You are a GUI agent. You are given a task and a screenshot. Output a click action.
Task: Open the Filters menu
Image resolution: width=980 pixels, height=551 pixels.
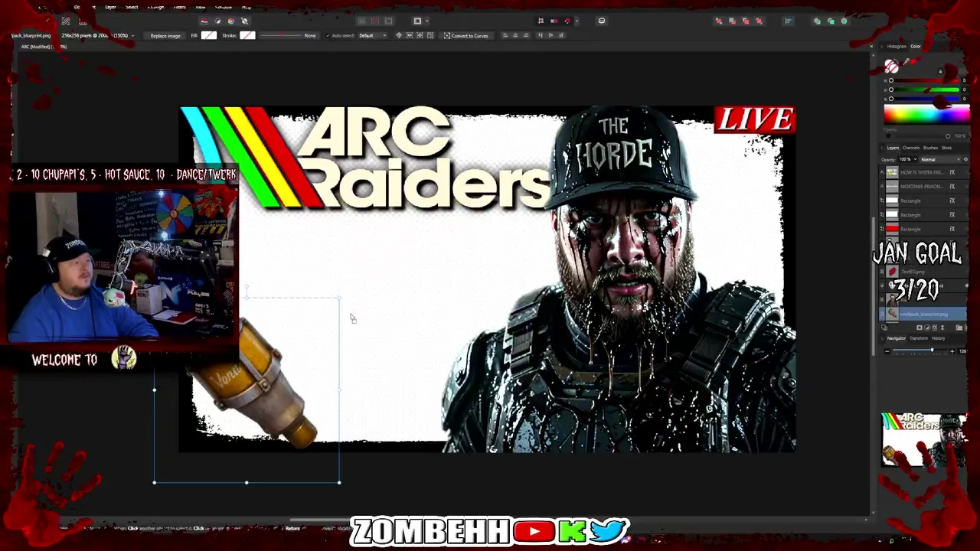pos(180,7)
